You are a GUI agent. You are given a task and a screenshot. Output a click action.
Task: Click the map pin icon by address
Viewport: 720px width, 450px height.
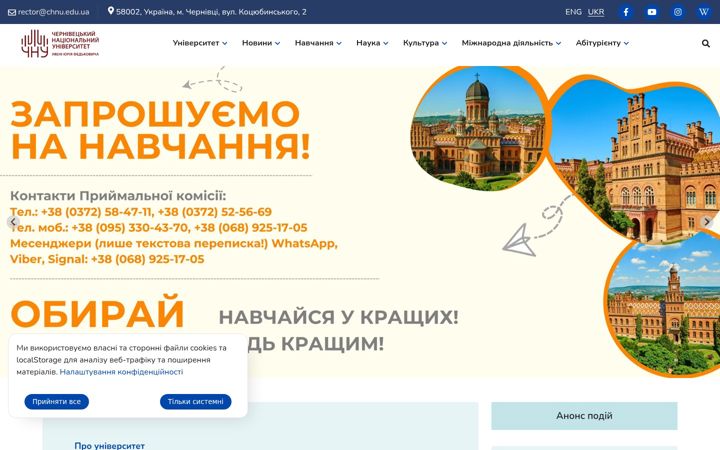[x=111, y=11]
